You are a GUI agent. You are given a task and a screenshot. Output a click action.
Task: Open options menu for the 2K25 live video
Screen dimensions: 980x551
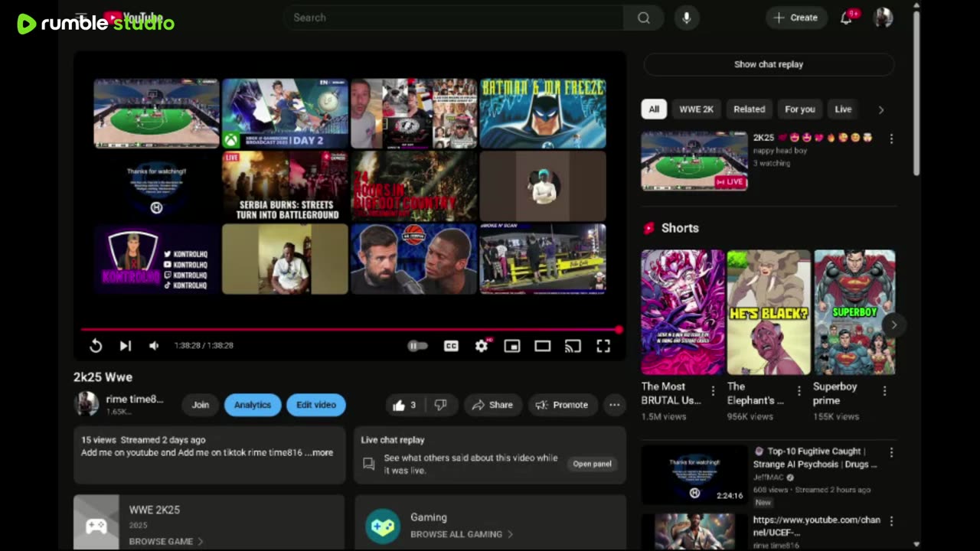[891, 139]
